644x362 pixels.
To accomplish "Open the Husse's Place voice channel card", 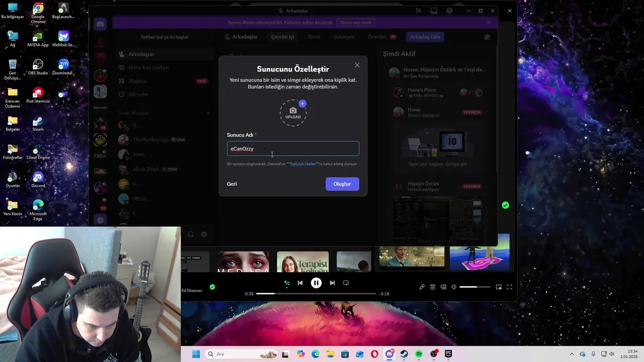I will click(439, 93).
